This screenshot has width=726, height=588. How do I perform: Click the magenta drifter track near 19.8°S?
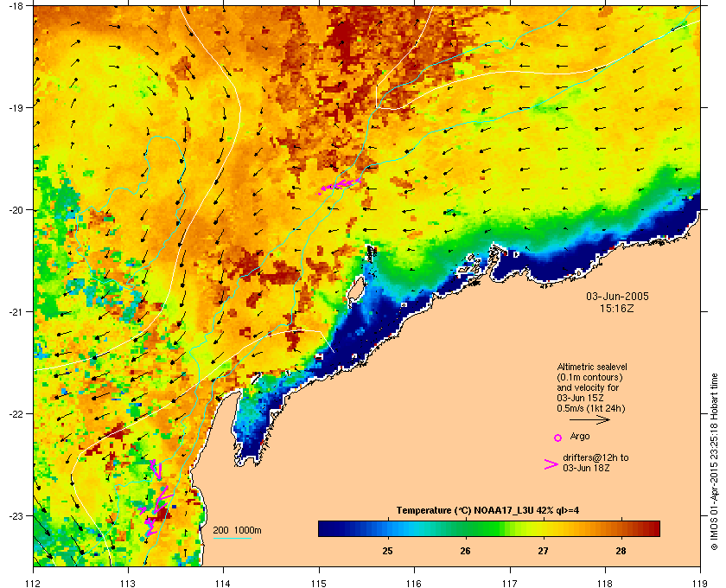(341, 185)
